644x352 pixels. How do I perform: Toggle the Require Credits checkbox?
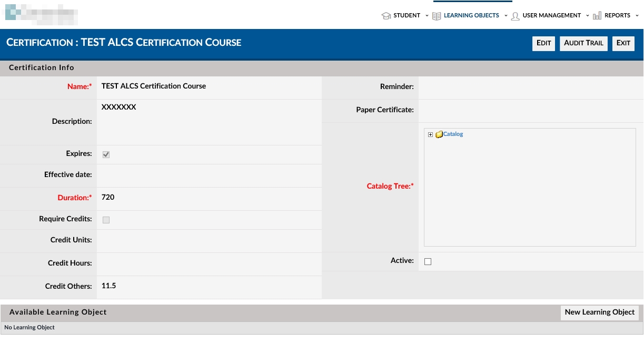click(x=106, y=220)
